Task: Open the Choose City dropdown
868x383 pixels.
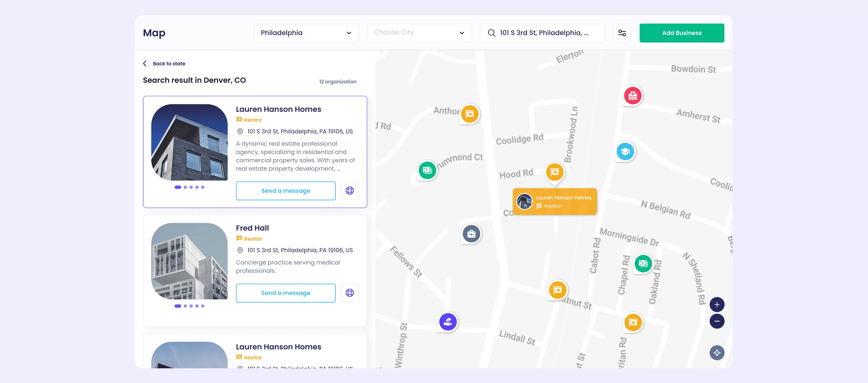Action: tap(419, 33)
